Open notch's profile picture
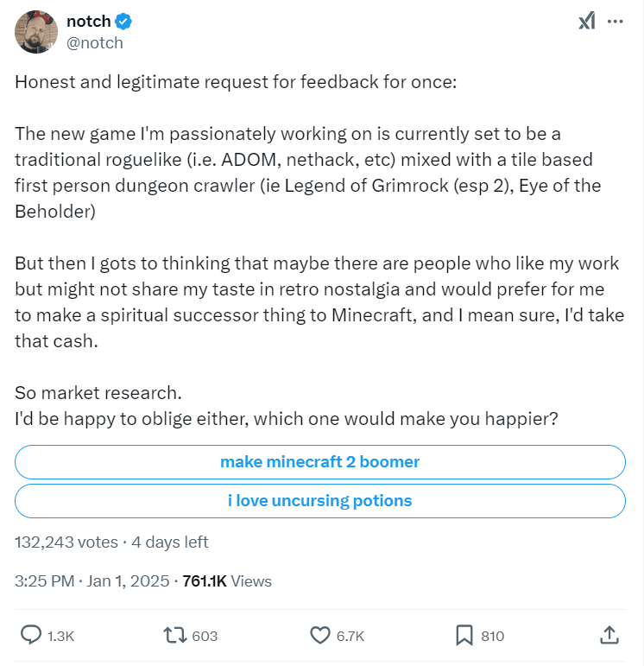The height and width of the screenshot is (666, 644). pos(36,32)
